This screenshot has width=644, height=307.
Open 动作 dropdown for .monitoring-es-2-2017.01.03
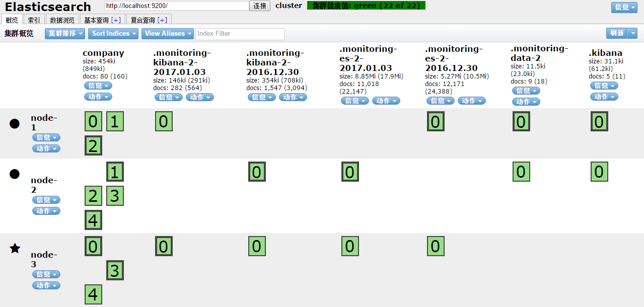pos(386,101)
